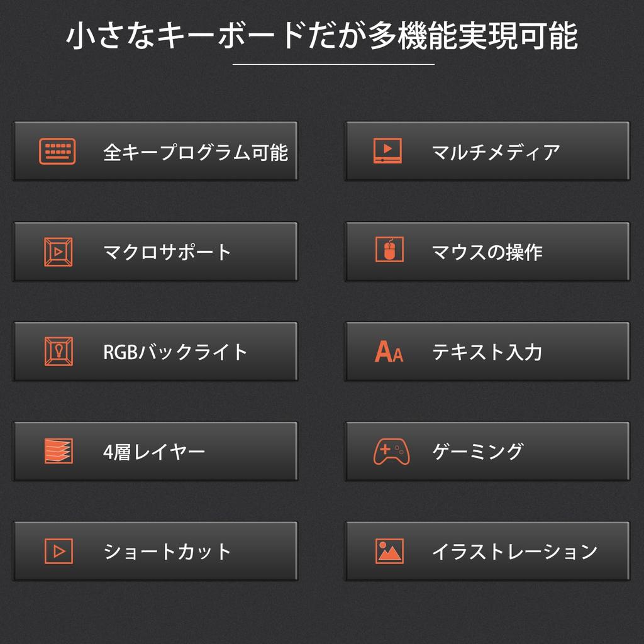This screenshot has height=644, width=644.
Task: Choose the RGBバックライト feature label
Action: [175, 352]
